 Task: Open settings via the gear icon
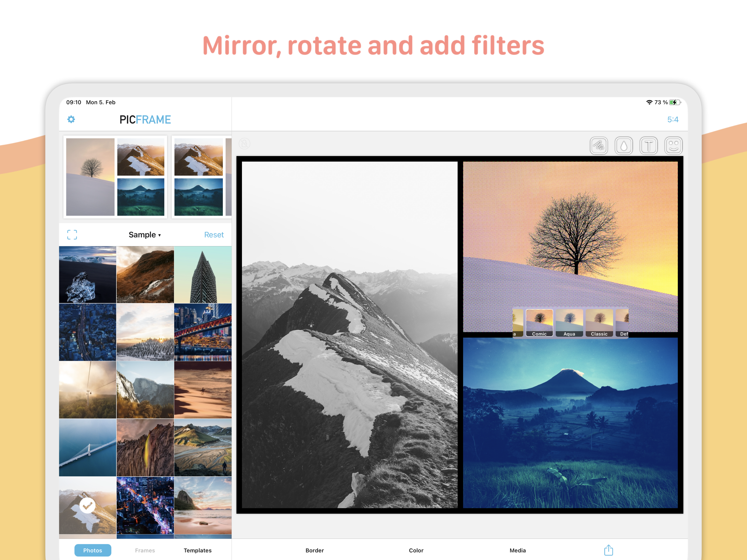pyautogui.click(x=71, y=119)
